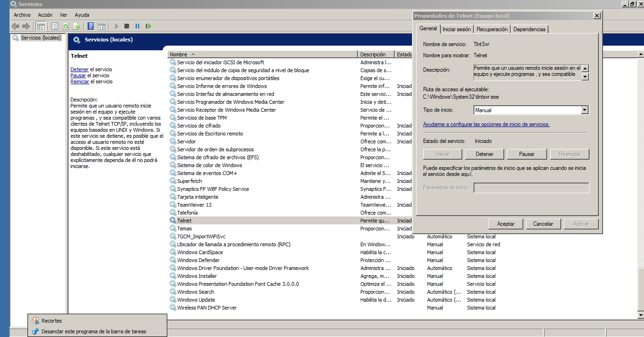This screenshot has width=644, height=337.
Task: Click the Recortes snipping tool entry
Action: 51,321
